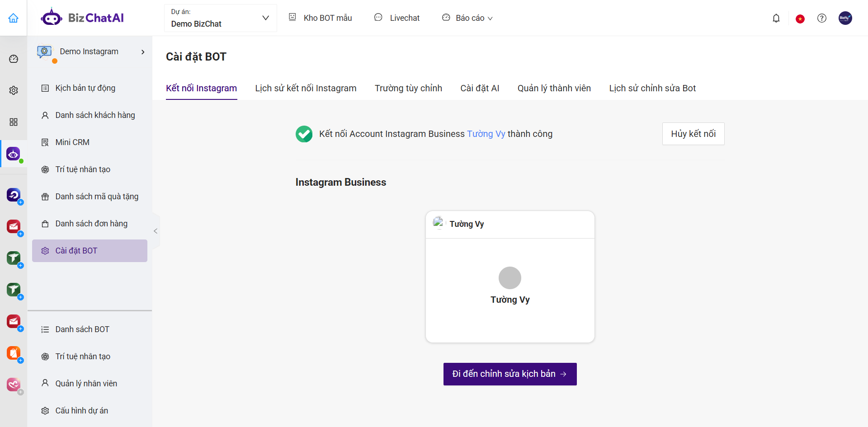This screenshot has height=427, width=868.
Task: Open Danh sách BOT menu item
Action: pos(90,329)
